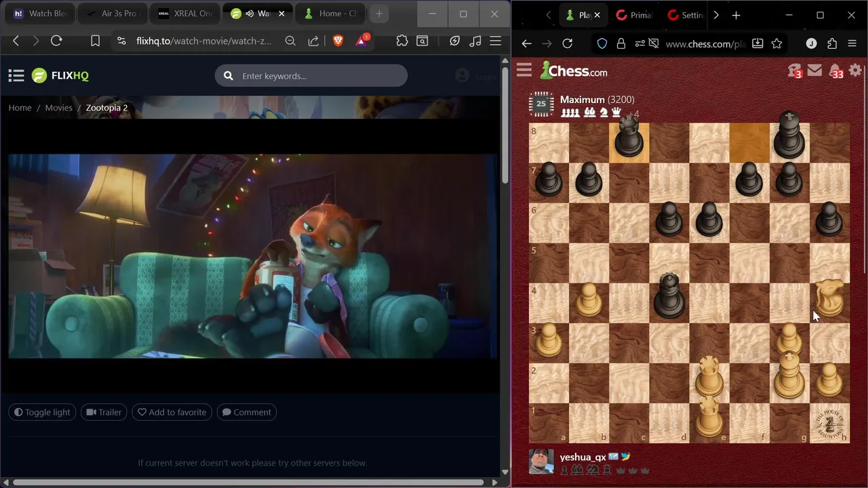Open the FlixHQ logo home link
Viewport: 868px width, 488px height.
coord(60,76)
